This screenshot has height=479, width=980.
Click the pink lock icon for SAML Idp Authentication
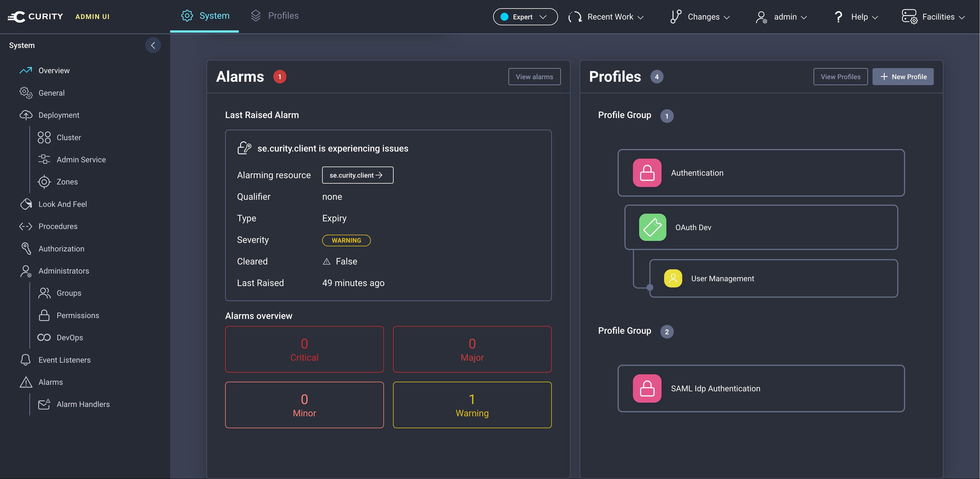(x=647, y=388)
